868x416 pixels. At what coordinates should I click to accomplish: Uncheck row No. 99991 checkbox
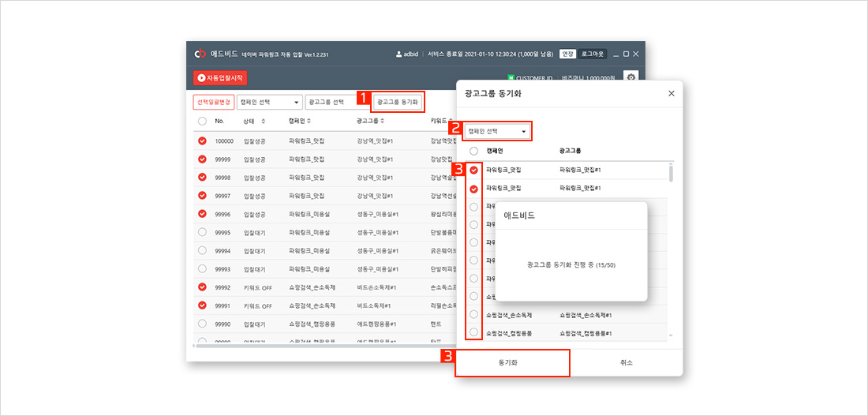point(202,305)
